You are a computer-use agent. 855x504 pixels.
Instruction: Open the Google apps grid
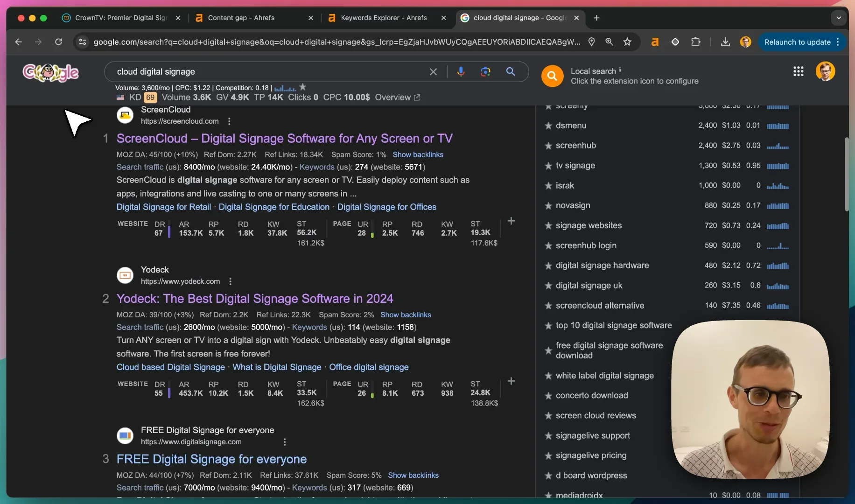click(798, 71)
